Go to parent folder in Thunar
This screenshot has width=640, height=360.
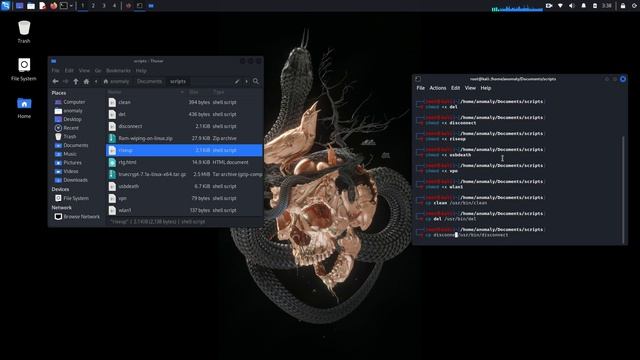click(x=76, y=81)
